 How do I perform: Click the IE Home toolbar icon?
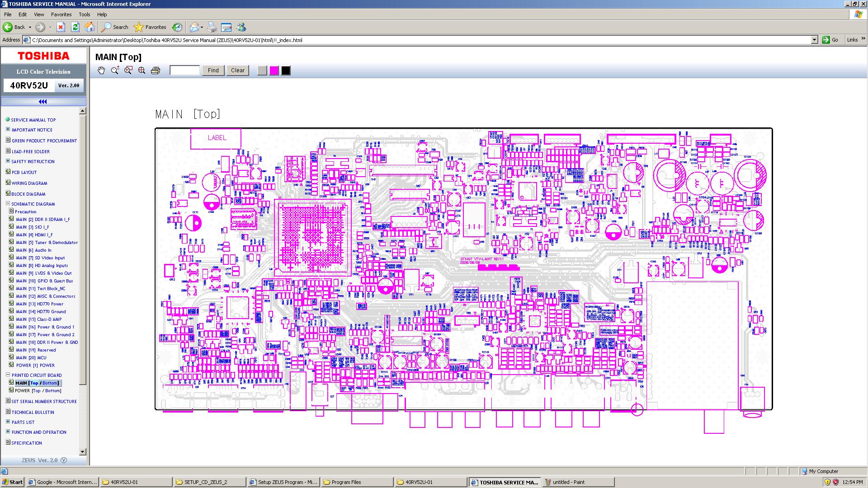(x=90, y=27)
